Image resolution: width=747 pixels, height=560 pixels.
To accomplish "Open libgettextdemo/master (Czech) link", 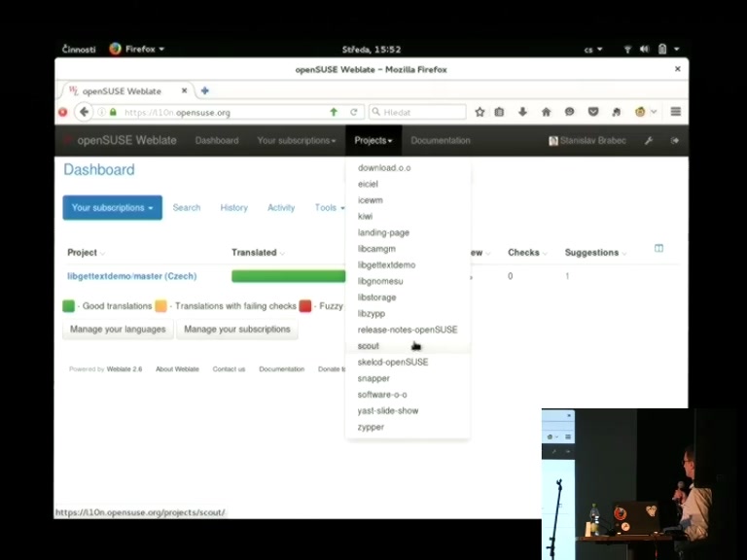I will pyautogui.click(x=132, y=276).
